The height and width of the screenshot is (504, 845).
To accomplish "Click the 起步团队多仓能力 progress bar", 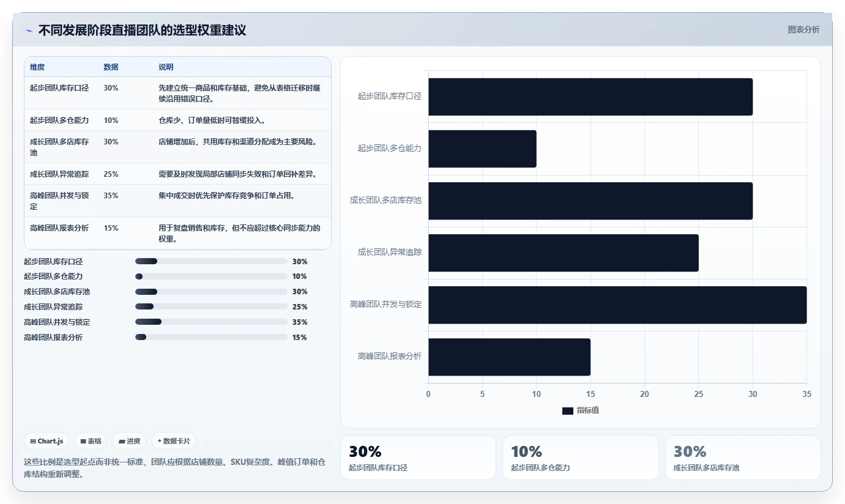I will coord(211,276).
